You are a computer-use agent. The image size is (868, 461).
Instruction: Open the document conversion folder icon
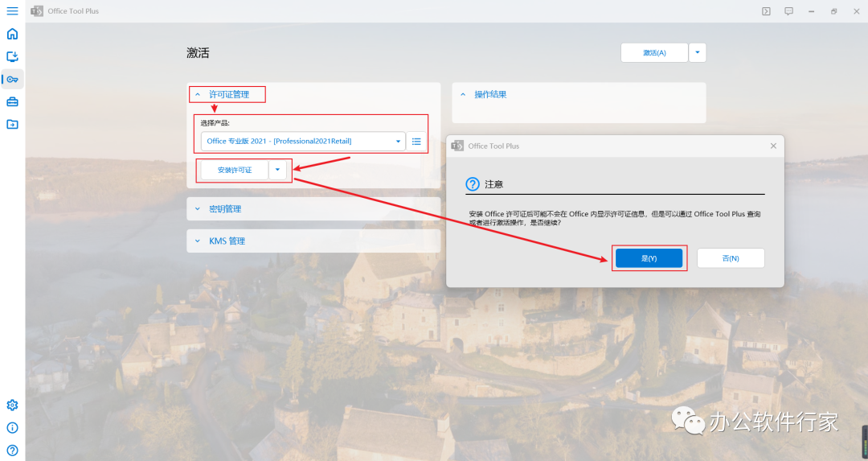point(12,125)
